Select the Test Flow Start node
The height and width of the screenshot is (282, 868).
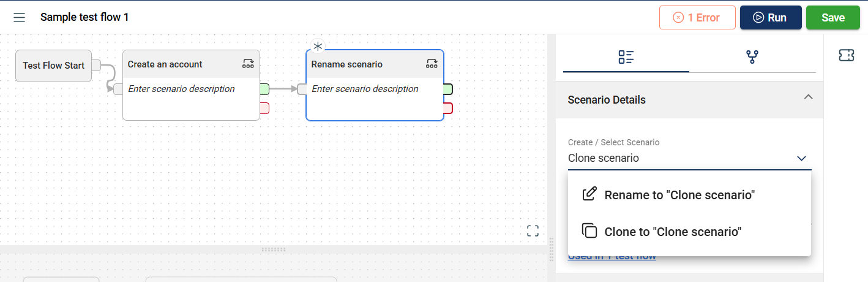tap(53, 66)
